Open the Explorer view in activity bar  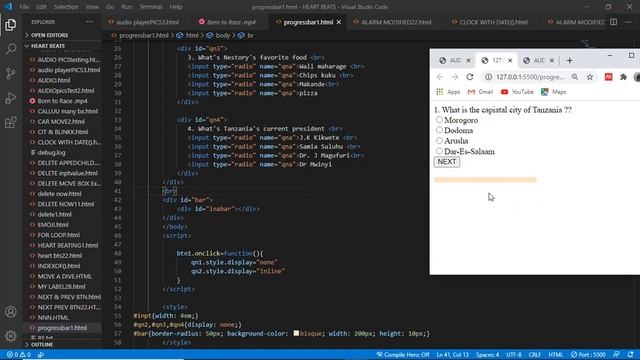tap(11, 25)
